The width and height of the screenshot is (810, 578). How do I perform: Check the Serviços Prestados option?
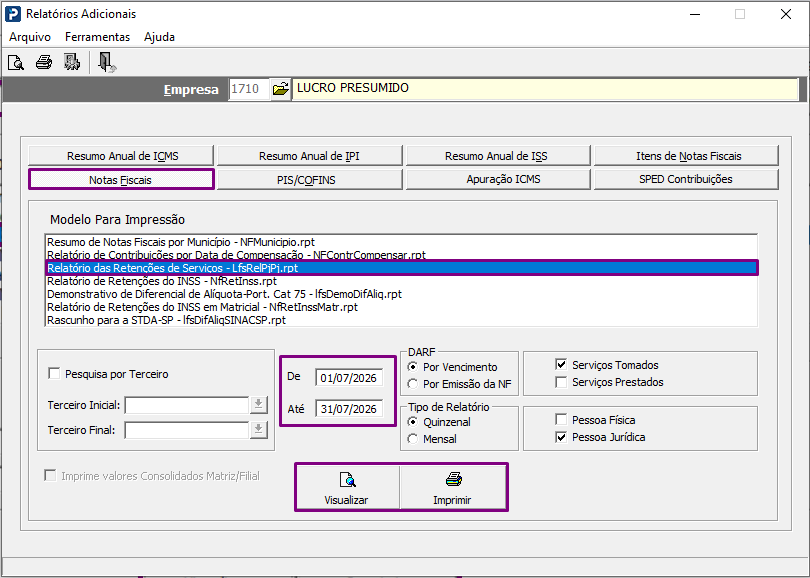[x=561, y=382]
